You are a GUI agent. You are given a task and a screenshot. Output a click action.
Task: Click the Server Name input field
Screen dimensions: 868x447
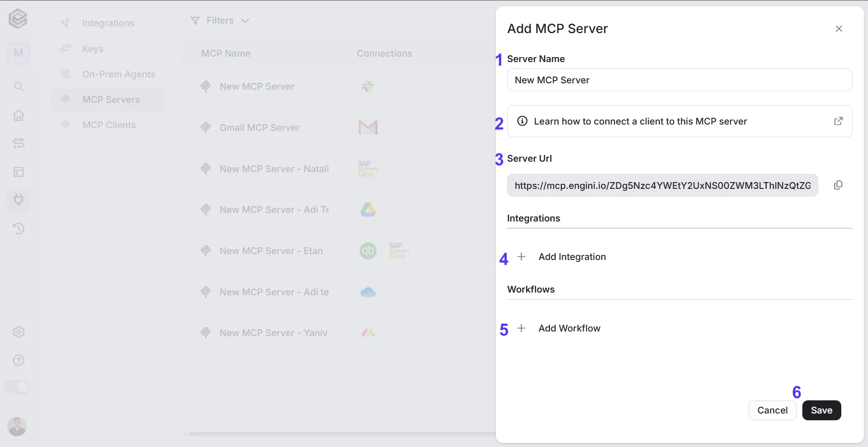(680, 80)
